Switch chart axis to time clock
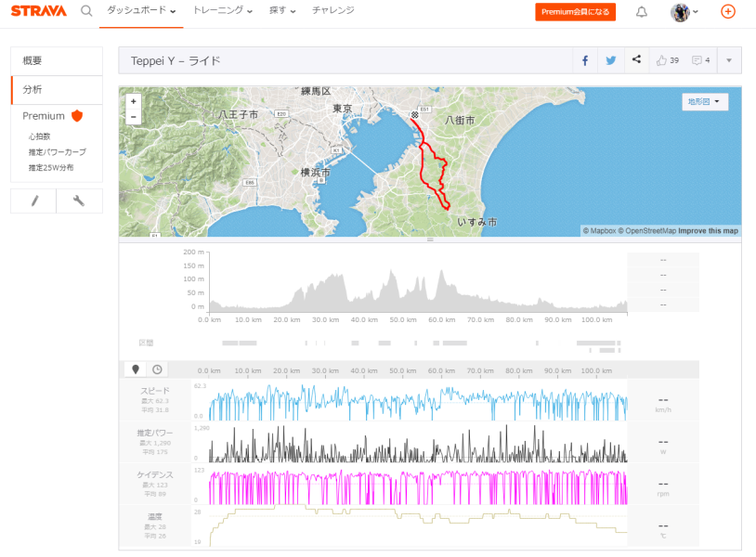Screen dimensions: 756x557 point(157,369)
